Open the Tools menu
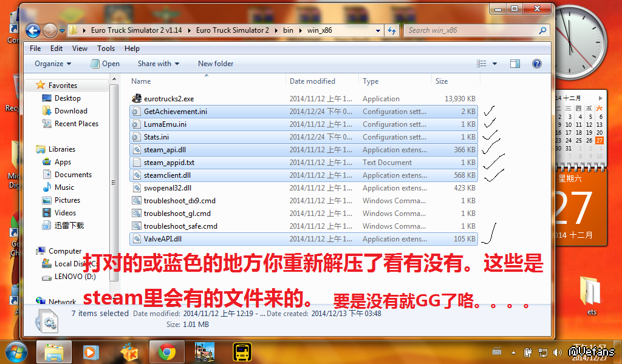Image resolution: width=622 pixels, height=364 pixels. 106,49
